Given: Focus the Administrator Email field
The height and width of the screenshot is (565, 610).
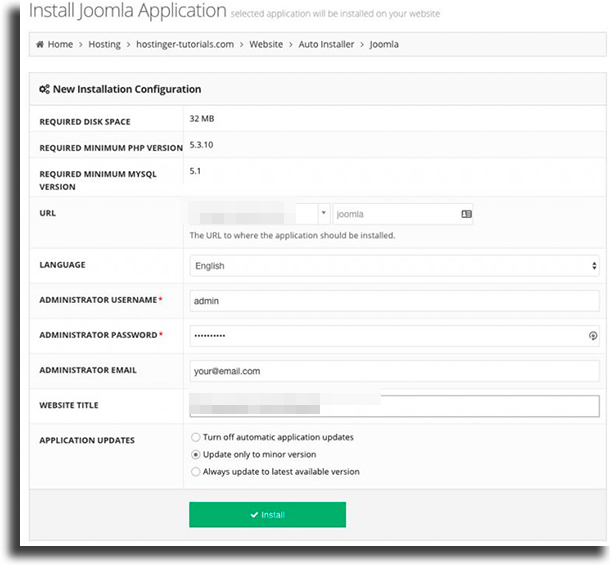Looking at the screenshot, I should pyautogui.click(x=394, y=371).
